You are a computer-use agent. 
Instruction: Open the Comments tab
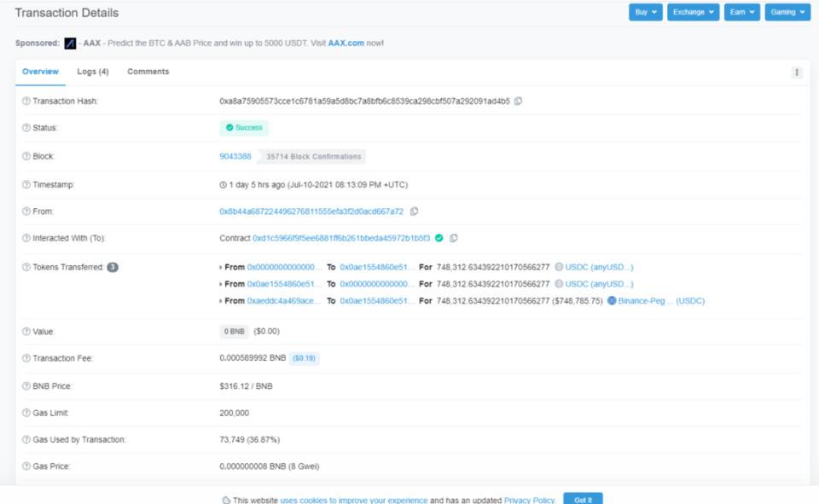pos(148,72)
